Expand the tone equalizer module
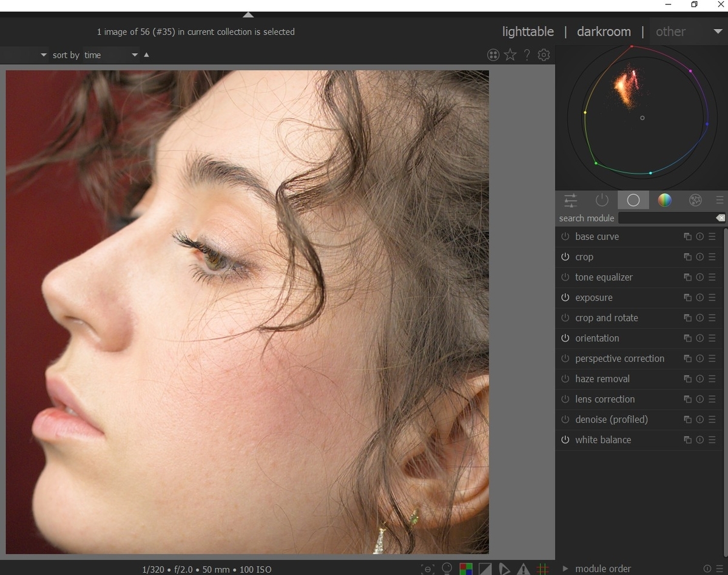The image size is (728, 575). 604,277
